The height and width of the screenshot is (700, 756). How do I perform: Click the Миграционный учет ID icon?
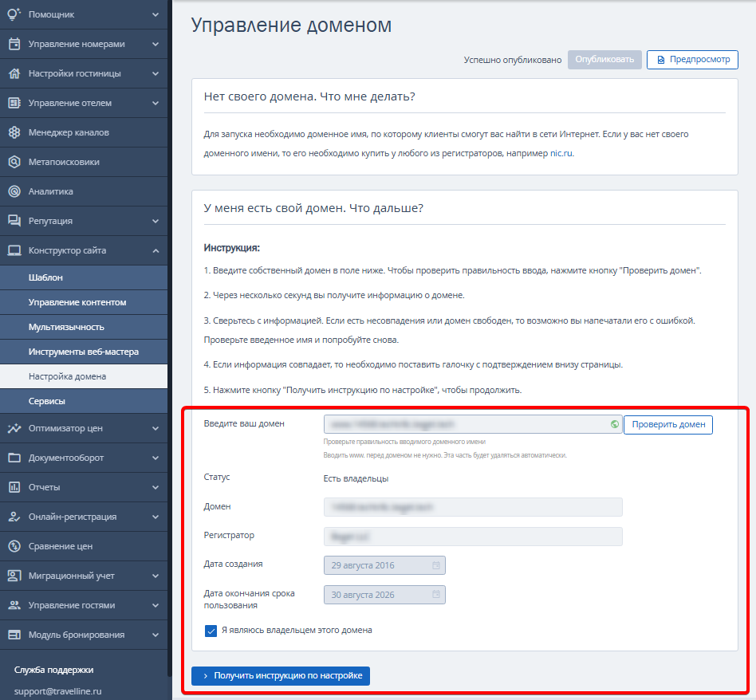coord(14,576)
